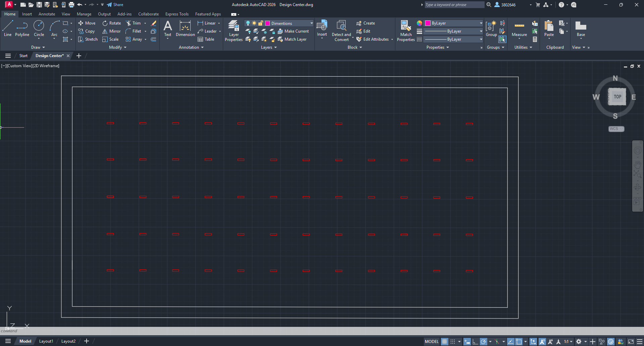The width and height of the screenshot is (644, 346).
Task: Open the layer dropdown showing Dimentions
Action: pyautogui.click(x=279, y=23)
